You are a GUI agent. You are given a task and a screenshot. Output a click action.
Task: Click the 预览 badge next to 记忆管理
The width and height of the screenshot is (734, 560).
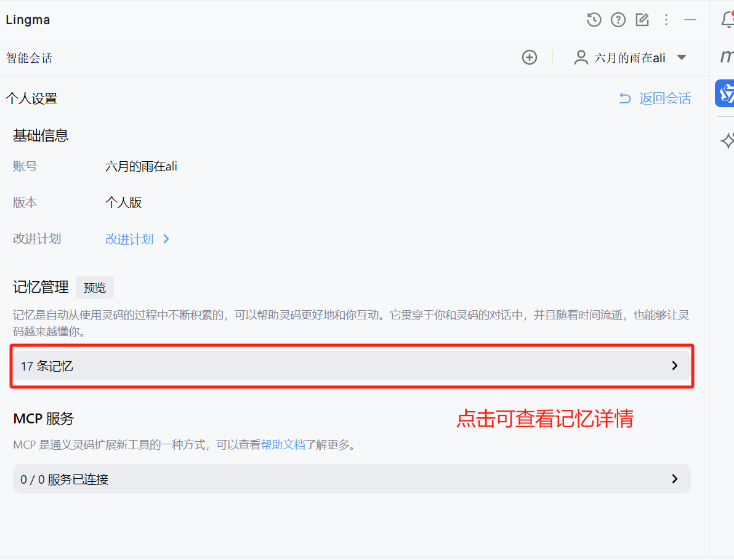94,287
